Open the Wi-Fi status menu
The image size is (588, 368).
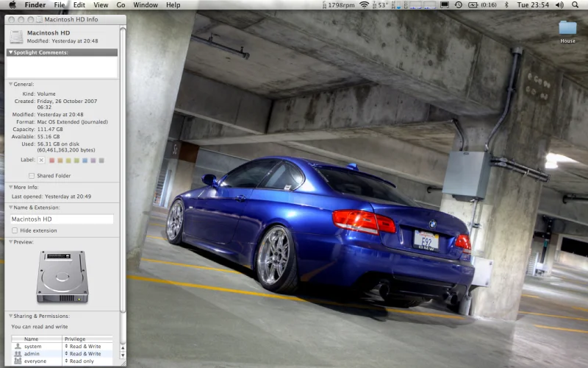click(x=364, y=5)
